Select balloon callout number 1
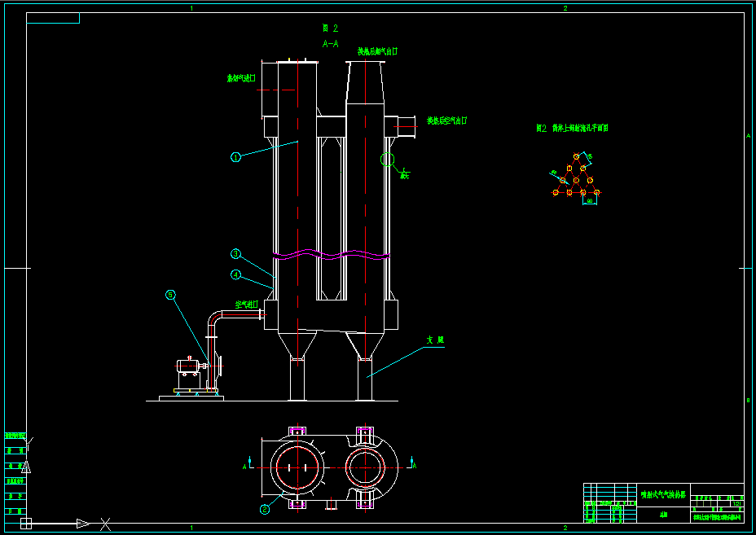The image size is (756, 535). pos(235,157)
